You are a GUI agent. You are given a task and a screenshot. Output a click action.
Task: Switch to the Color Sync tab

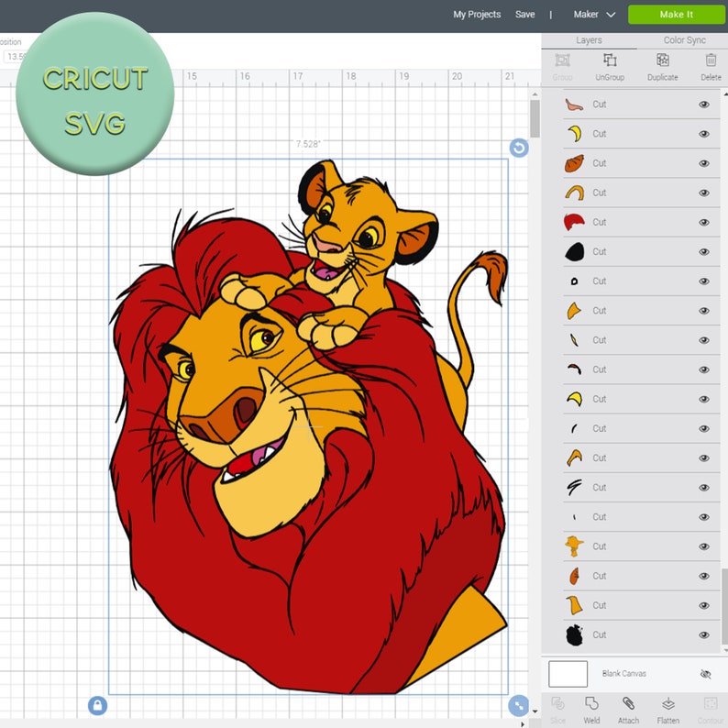(x=684, y=40)
